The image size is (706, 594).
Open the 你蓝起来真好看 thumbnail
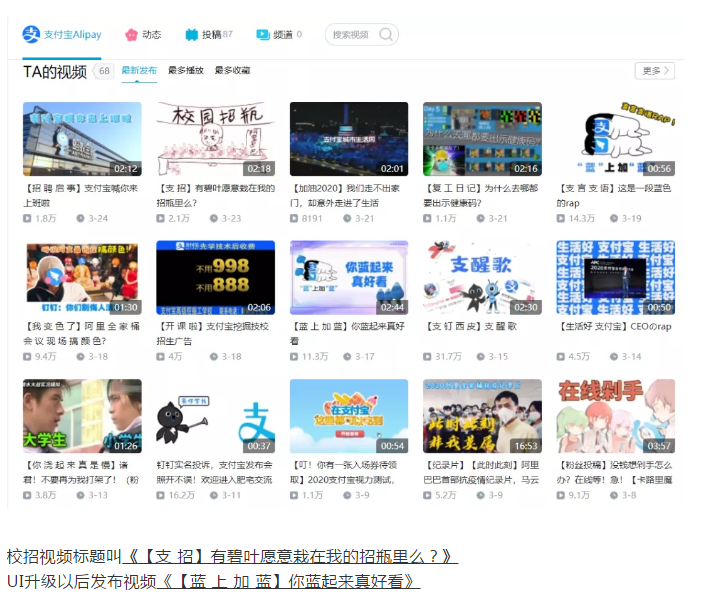349,277
